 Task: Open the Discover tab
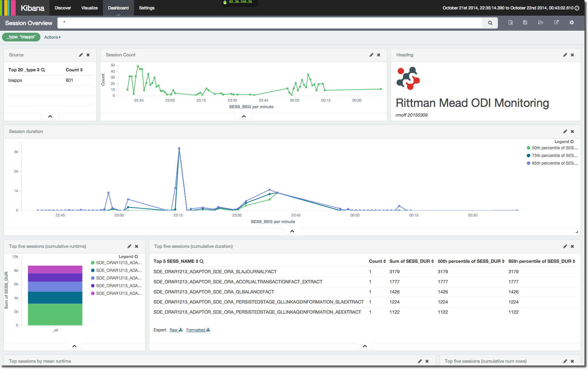(63, 8)
